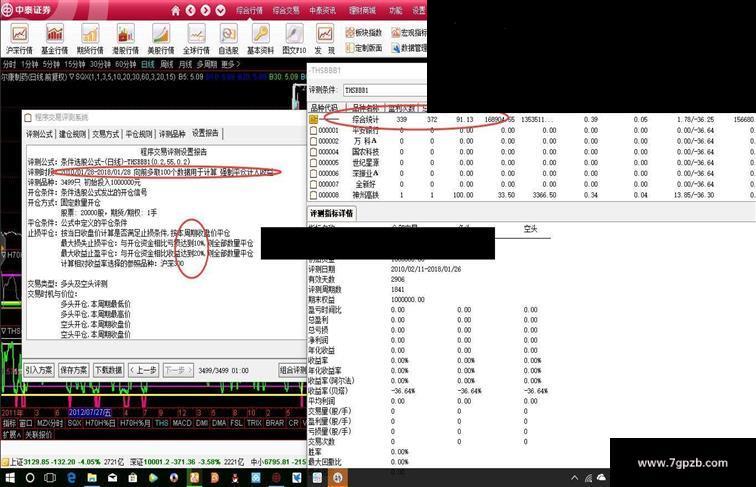Open 基本资料 key icon
756x487 pixels.
point(260,39)
